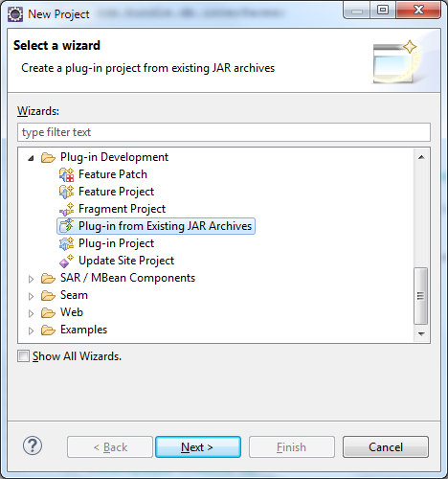Image resolution: width=448 pixels, height=479 pixels.
Task: Click the Fragment Project icon
Action: (66, 209)
